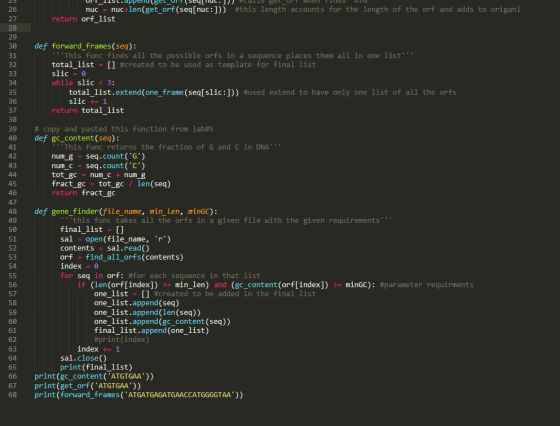Click line number 28 in the gutter
Viewport: 560px width, 426px height.
(x=12, y=28)
